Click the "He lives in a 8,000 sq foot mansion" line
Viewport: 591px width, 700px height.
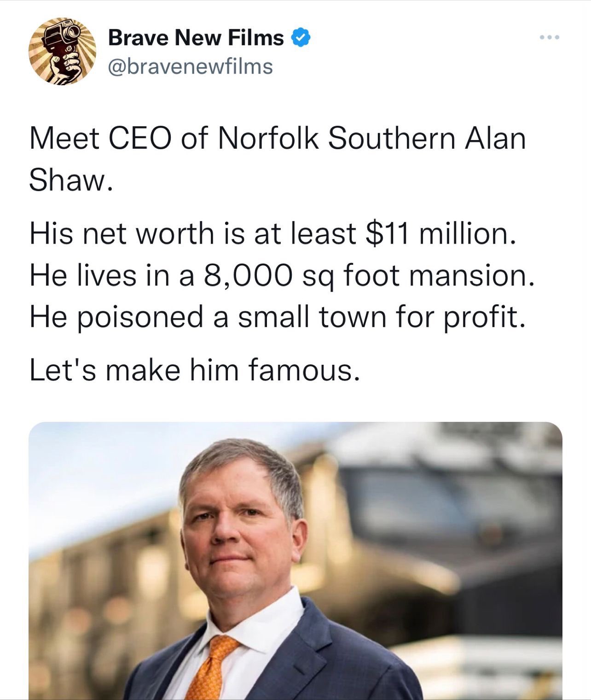[x=282, y=275]
